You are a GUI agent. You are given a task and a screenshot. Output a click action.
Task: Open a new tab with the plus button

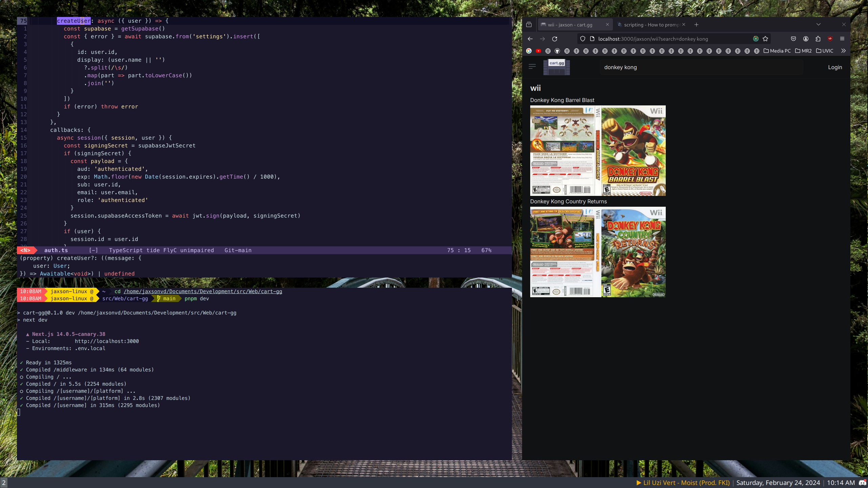(x=696, y=25)
